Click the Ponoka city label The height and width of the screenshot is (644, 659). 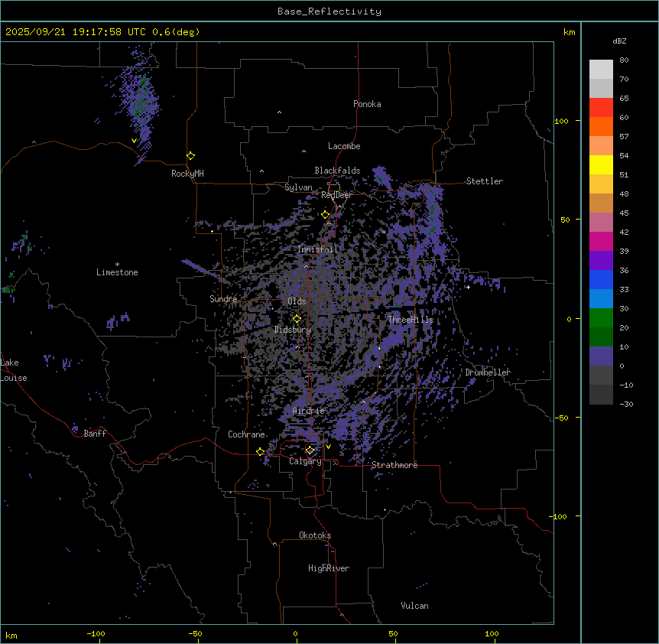point(367,104)
